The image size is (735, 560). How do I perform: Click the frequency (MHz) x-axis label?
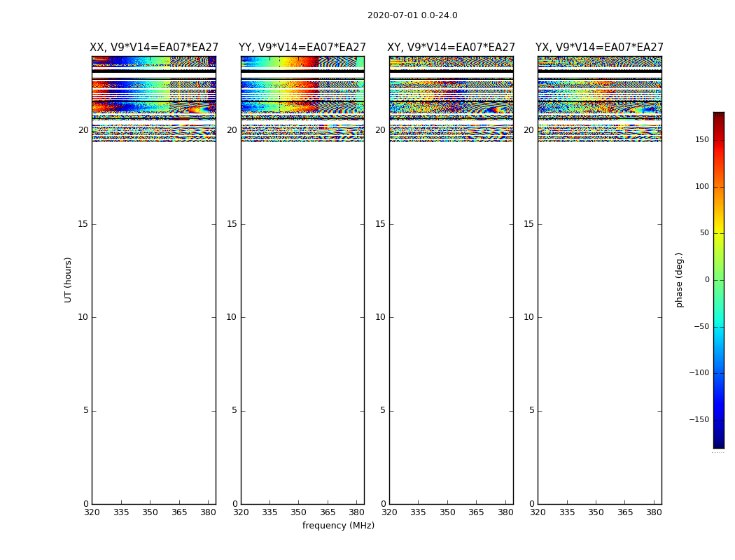pos(338,526)
